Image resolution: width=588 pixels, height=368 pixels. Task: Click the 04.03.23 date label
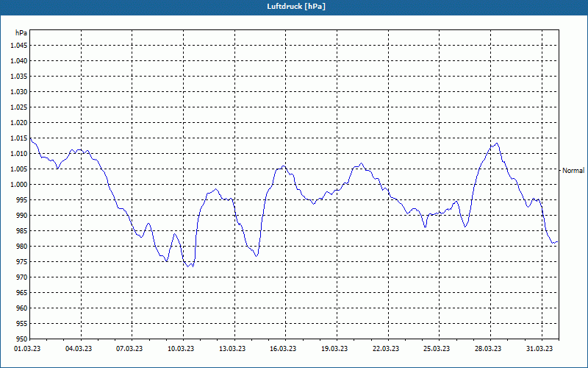pyautogui.click(x=79, y=348)
